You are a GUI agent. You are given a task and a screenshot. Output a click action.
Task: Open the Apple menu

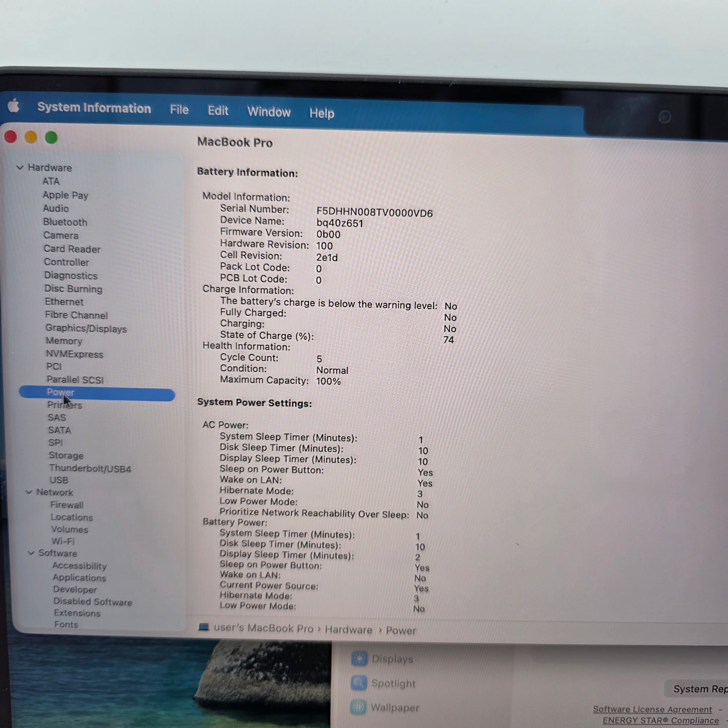coord(14,105)
